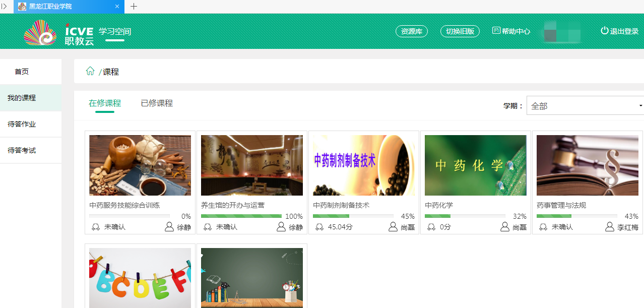644x308 pixels.
Task: Expand the 学期 dropdown showing 全部
Action: pos(585,106)
